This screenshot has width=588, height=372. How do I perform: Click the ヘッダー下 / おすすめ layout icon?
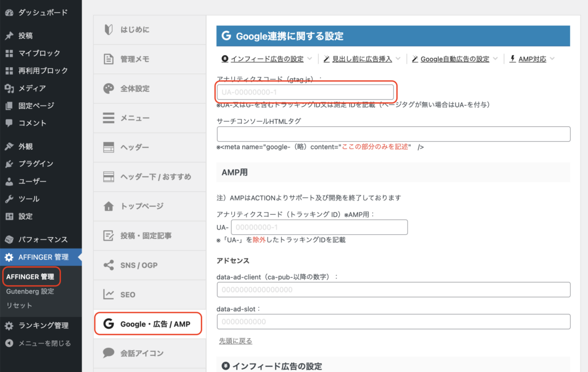[109, 177]
